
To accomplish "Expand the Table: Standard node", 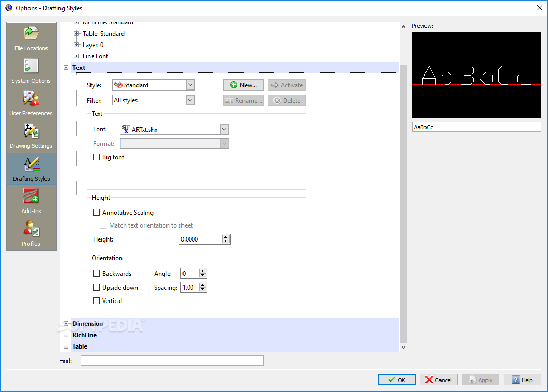I will click(76, 34).
